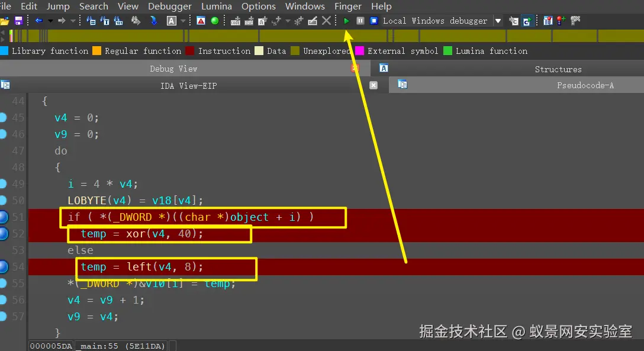
Task: Click the 's' plus string literal icon
Action: click(x=276, y=21)
